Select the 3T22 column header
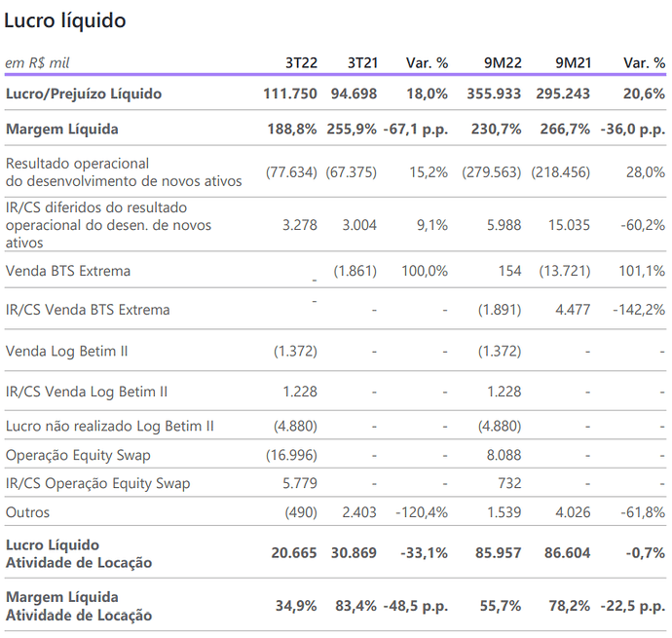672x638 pixels. (301, 63)
